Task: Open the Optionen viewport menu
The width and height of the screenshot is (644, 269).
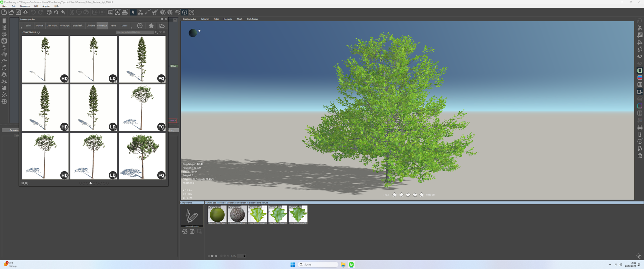Action: coord(205,19)
